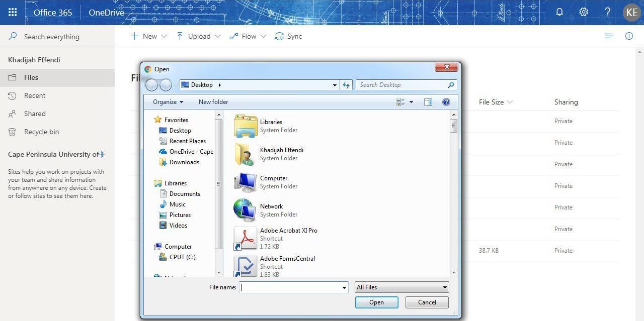
Task: Select Shared in OneDrive sidebar
Action: click(x=57, y=114)
